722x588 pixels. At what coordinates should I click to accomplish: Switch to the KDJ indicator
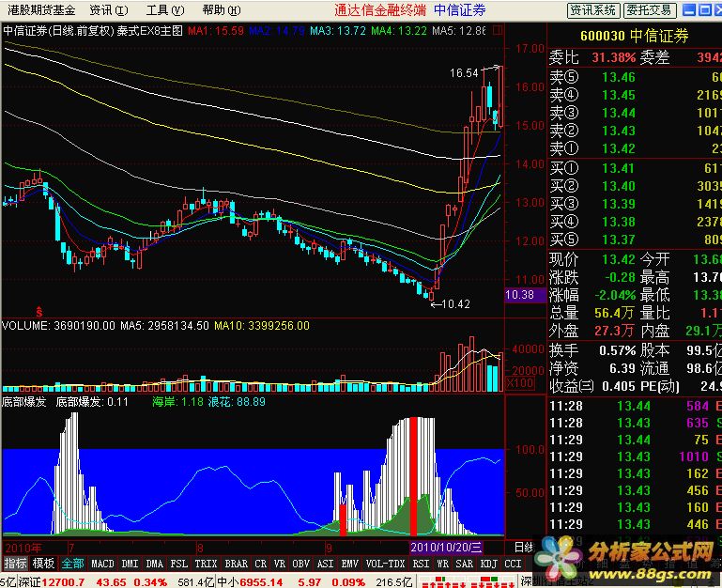click(488, 564)
